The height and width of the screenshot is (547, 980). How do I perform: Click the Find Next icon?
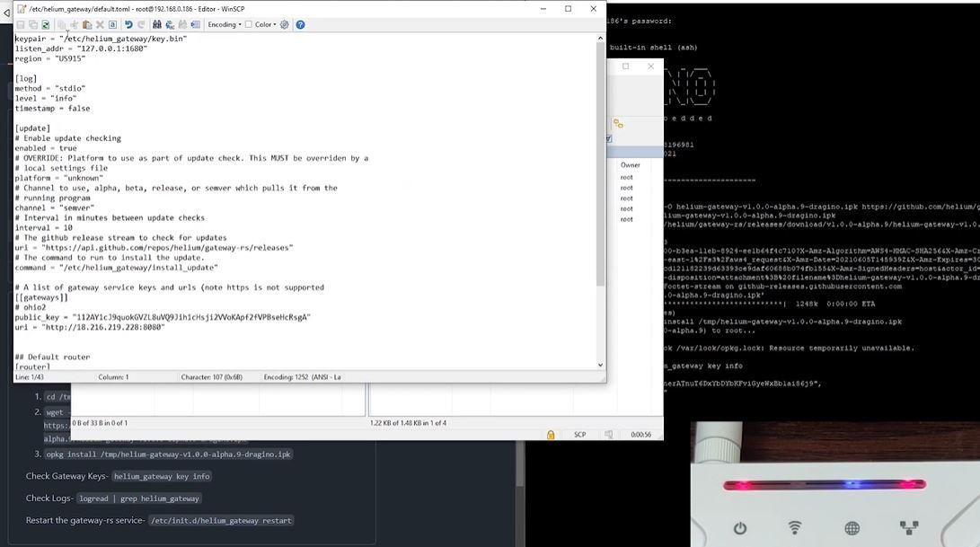click(x=182, y=24)
